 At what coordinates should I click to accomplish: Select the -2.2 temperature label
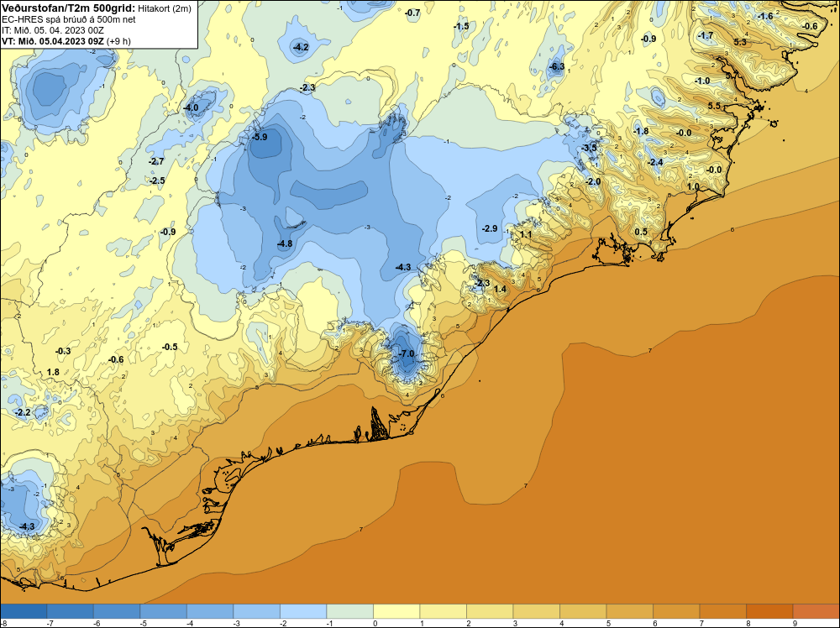pos(23,413)
